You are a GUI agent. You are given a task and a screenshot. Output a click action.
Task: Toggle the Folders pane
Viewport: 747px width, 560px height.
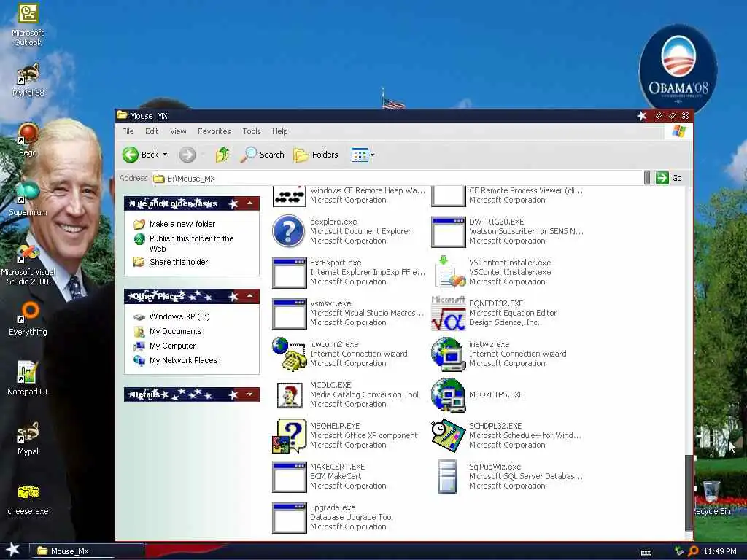(x=315, y=155)
